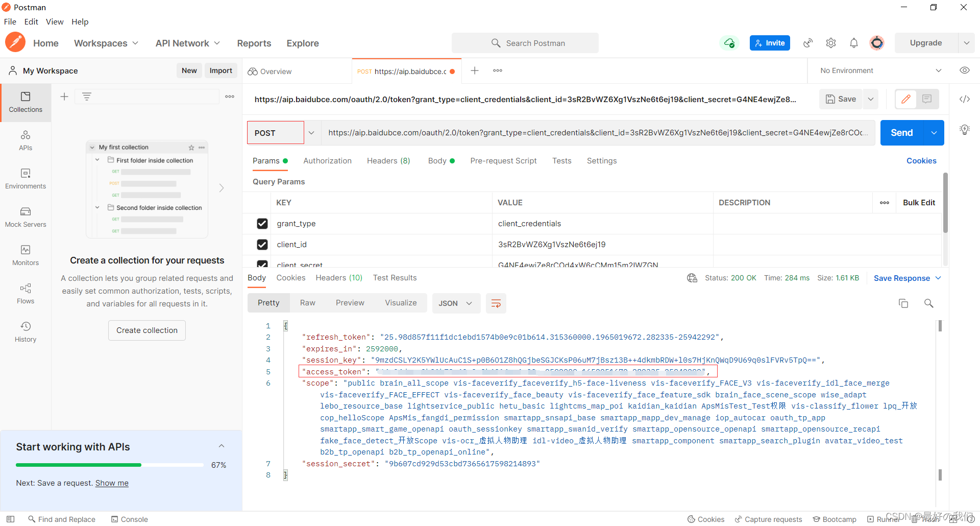Open the Collections sidebar panel
980x526 pixels.
pyautogui.click(x=26, y=103)
